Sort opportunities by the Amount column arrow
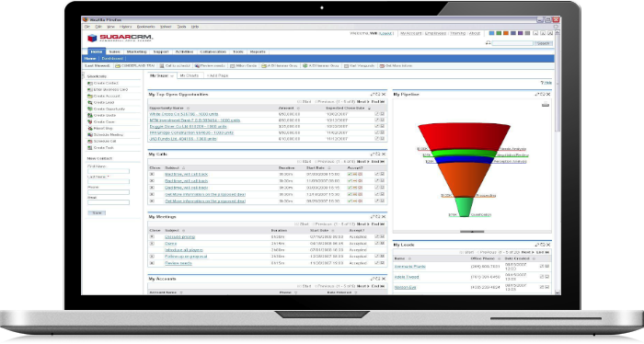Image resolution: width=644 pixels, height=344 pixels. [298, 109]
